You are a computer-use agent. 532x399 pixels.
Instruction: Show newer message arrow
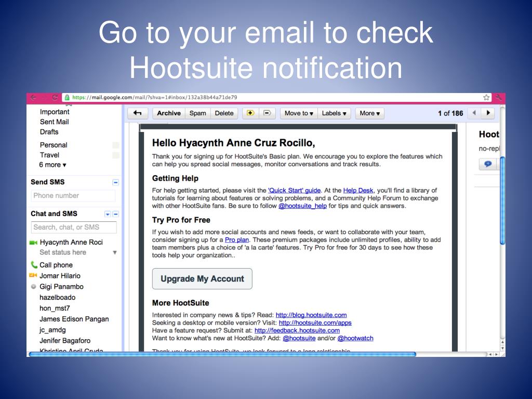click(474, 113)
